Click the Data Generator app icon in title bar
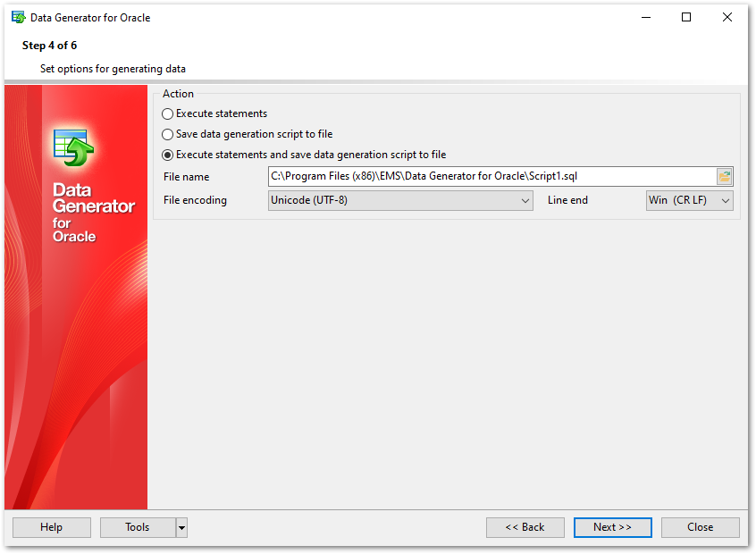This screenshot has height=554, width=756. 18,17
